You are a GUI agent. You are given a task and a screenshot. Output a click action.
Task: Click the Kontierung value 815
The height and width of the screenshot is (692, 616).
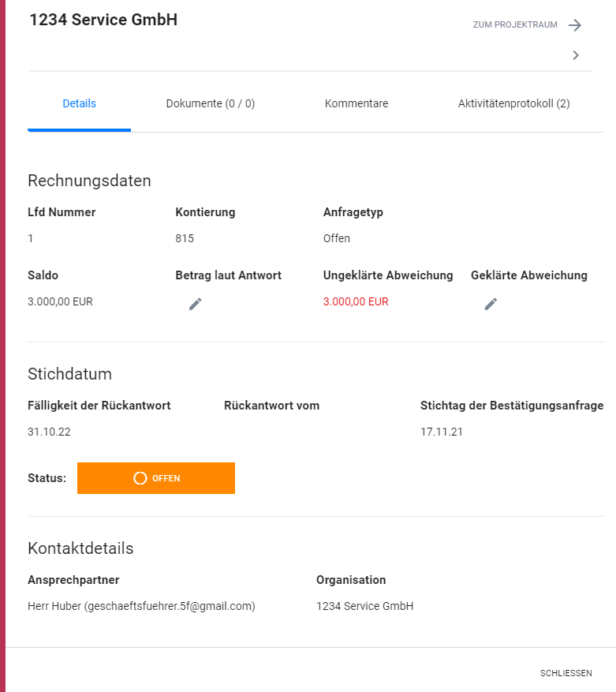185,238
